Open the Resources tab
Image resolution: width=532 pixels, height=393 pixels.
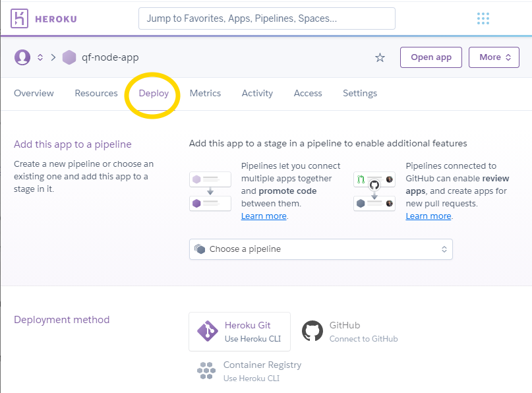coord(96,93)
